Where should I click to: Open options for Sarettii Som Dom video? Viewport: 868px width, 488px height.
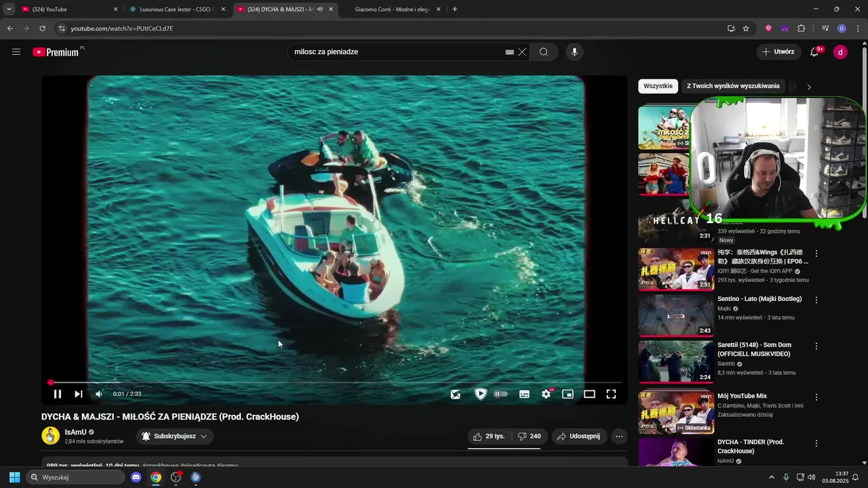(816, 346)
